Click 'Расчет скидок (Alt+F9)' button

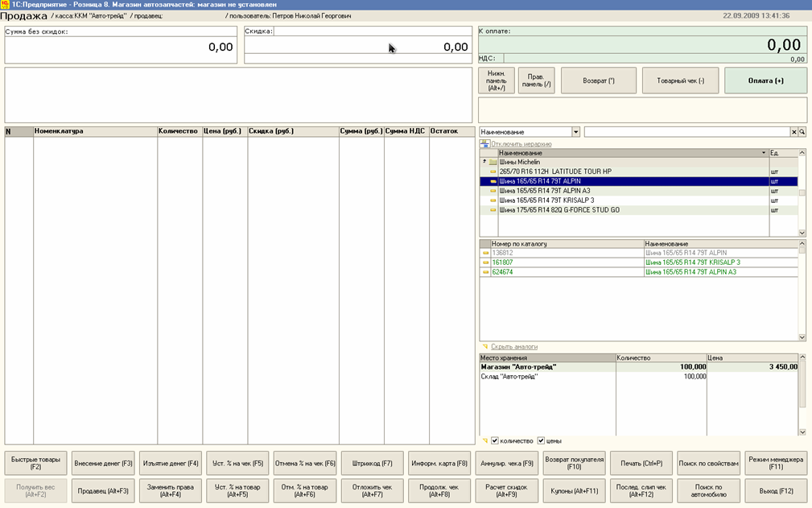[x=507, y=490]
